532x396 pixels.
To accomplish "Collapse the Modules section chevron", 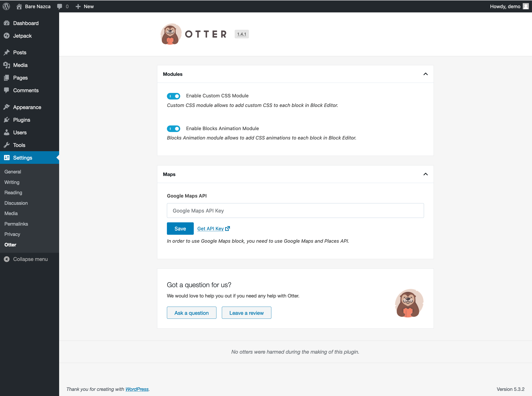I will pos(425,74).
